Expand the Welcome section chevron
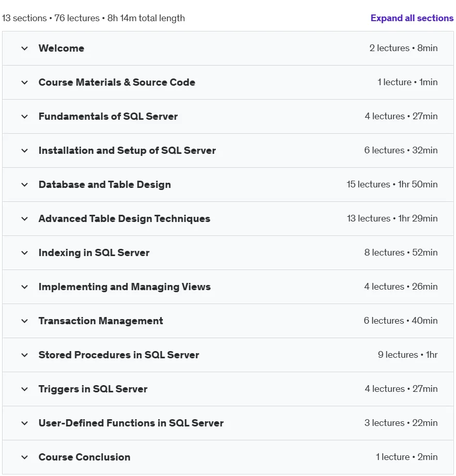Viewport: 456px width, 476px height. pyautogui.click(x=25, y=48)
